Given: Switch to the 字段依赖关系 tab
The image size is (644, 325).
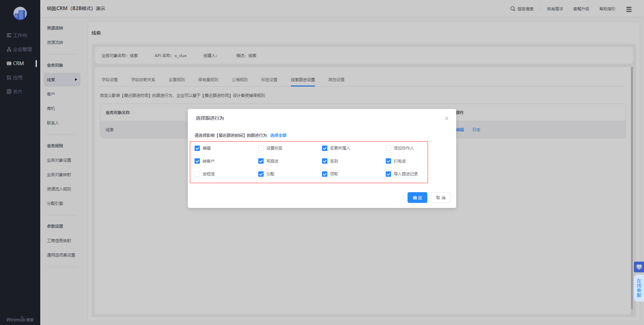Looking at the screenshot, I should pos(143,80).
